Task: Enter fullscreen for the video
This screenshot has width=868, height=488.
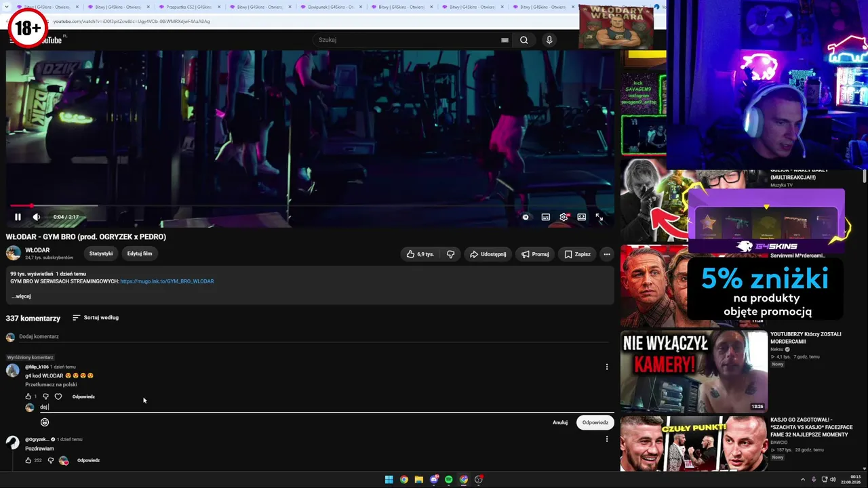Action: pyautogui.click(x=599, y=217)
